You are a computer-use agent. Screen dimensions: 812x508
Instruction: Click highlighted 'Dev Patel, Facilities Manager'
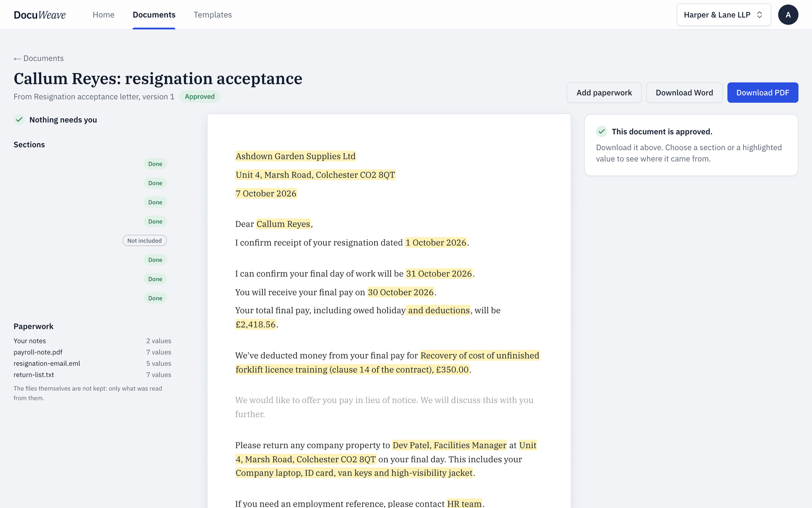coord(449,445)
